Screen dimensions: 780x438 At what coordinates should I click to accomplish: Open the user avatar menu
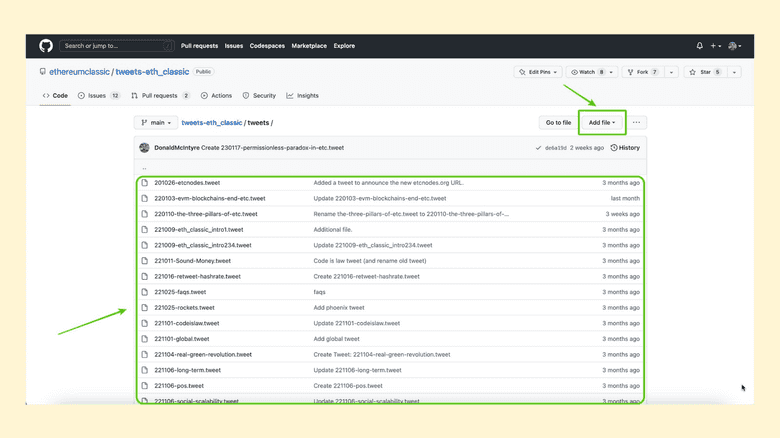[734, 46]
